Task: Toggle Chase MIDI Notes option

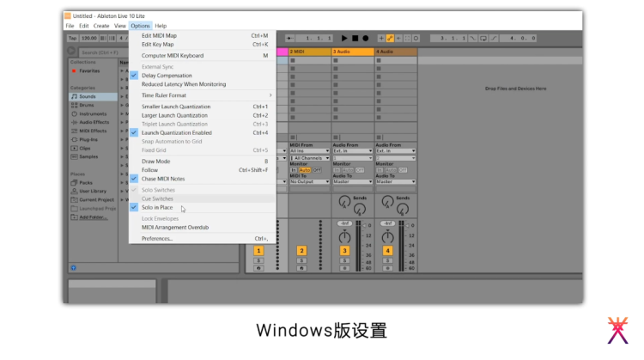Action: click(x=202, y=179)
